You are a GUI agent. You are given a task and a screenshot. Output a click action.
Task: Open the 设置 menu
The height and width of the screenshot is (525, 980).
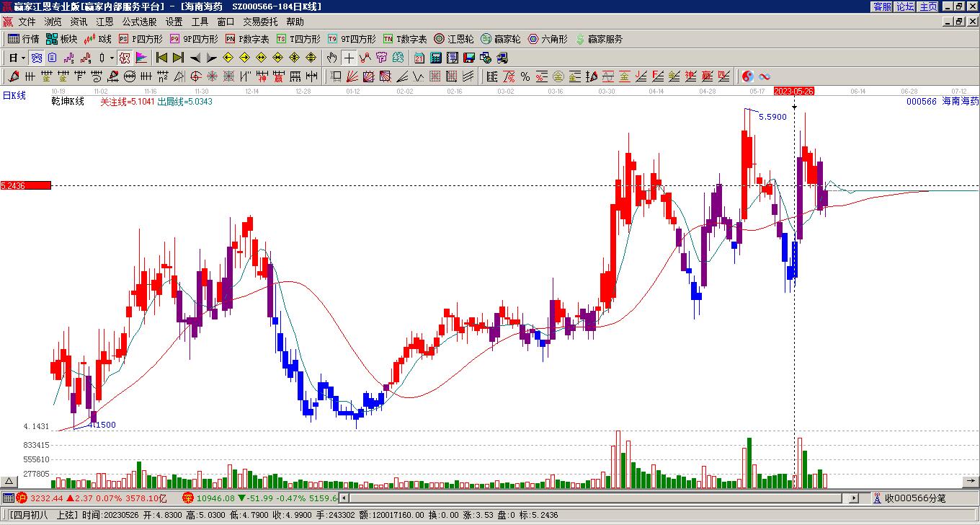pyautogui.click(x=174, y=22)
